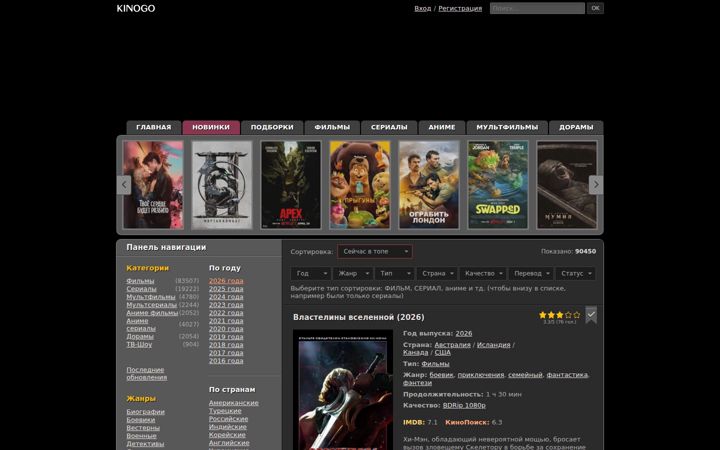Expand the Жанр filter dropdown
Screen dimensions: 720x450
coord(353,274)
